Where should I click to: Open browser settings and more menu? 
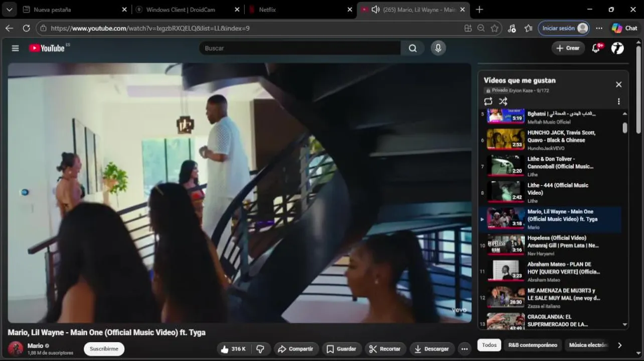point(599,28)
